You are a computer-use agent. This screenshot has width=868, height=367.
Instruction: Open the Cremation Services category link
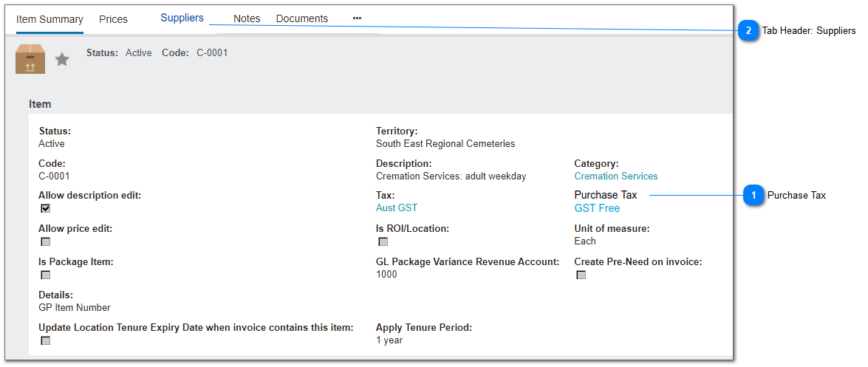pyautogui.click(x=616, y=176)
